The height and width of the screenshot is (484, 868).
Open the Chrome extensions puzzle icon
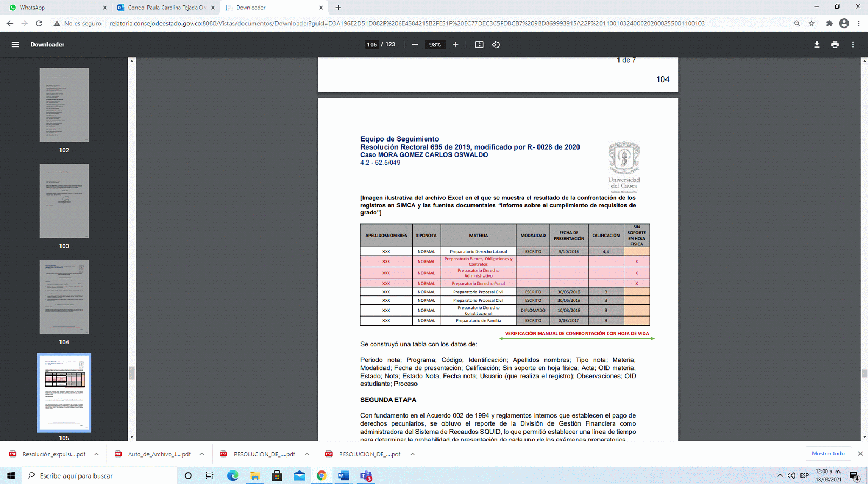(829, 23)
